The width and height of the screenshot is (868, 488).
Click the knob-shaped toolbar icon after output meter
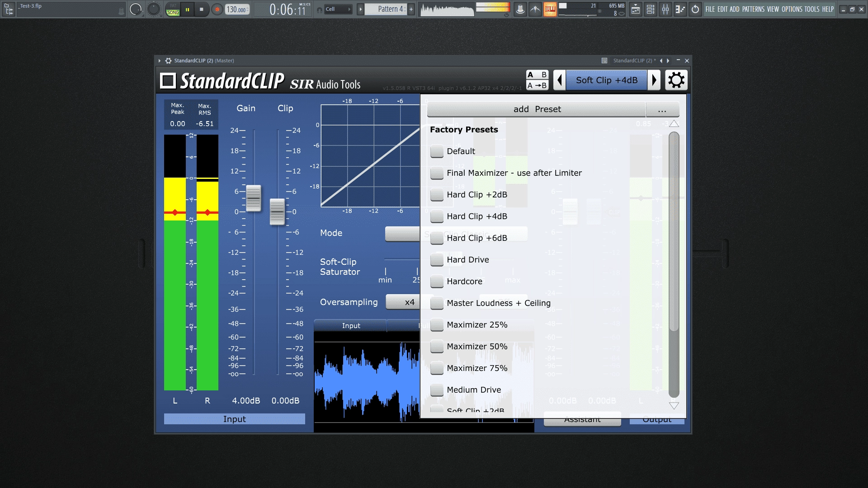(x=520, y=9)
